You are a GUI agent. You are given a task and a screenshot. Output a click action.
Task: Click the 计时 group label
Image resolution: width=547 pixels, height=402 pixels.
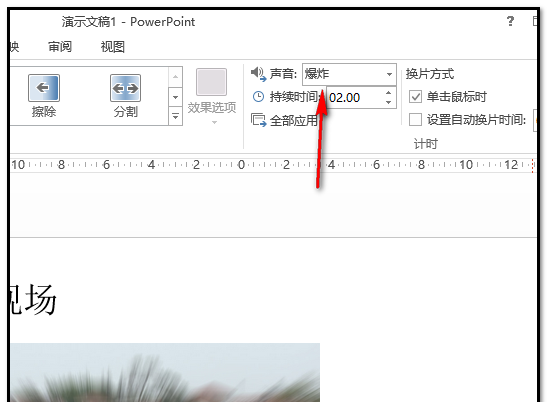425,143
